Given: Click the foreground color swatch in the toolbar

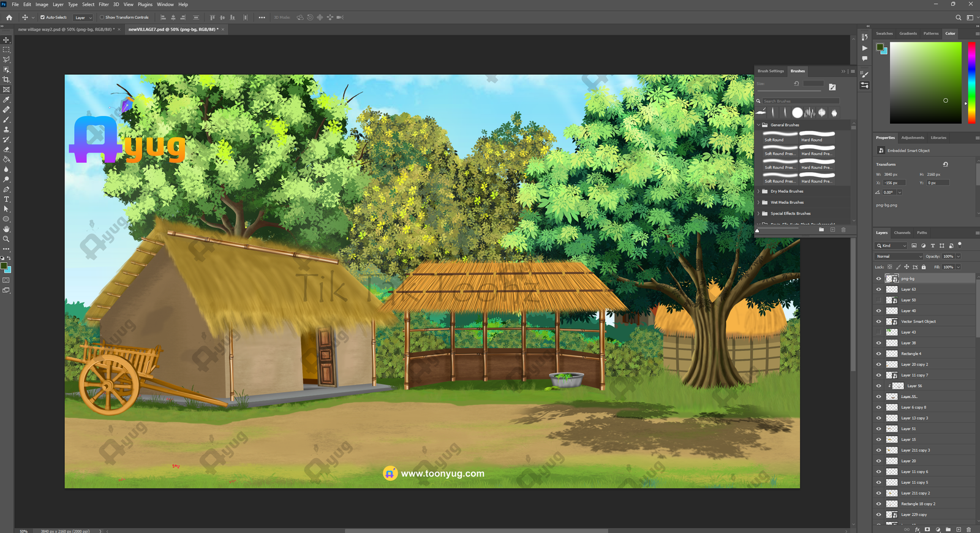Looking at the screenshot, I should pyautogui.click(x=4, y=266).
